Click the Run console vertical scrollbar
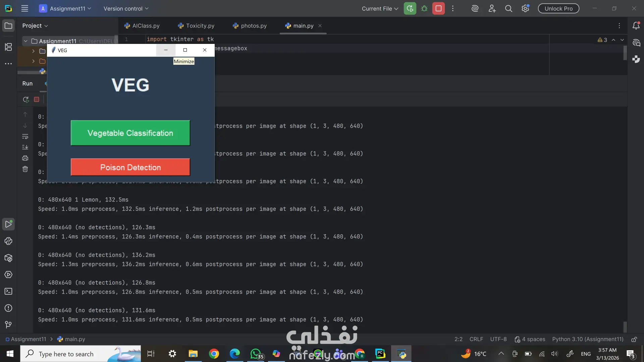The height and width of the screenshot is (362, 644). [x=625, y=327]
